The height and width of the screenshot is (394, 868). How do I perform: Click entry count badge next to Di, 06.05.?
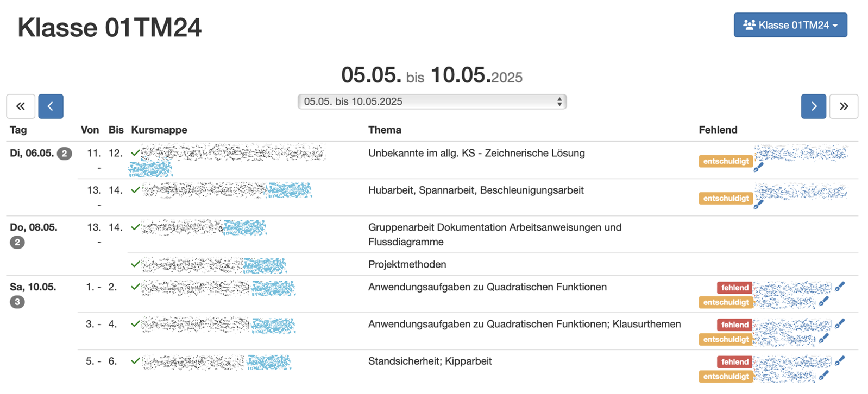coord(65,154)
